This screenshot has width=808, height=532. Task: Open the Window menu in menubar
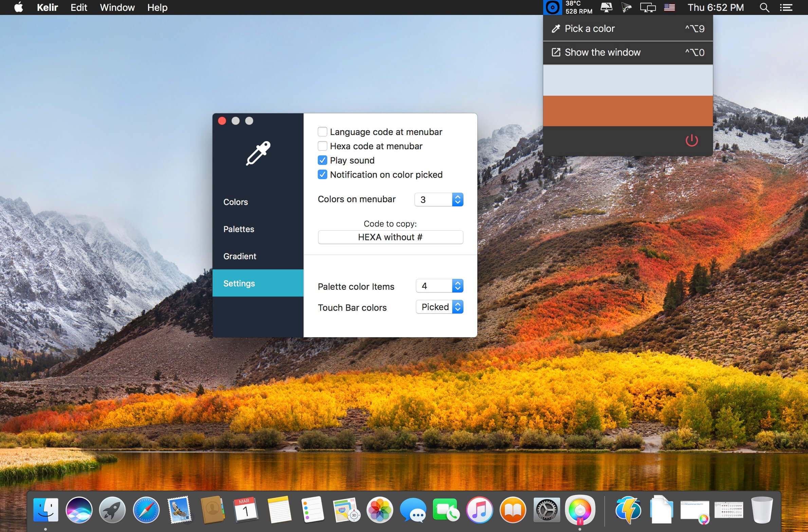pyautogui.click(x=117, y=7)
